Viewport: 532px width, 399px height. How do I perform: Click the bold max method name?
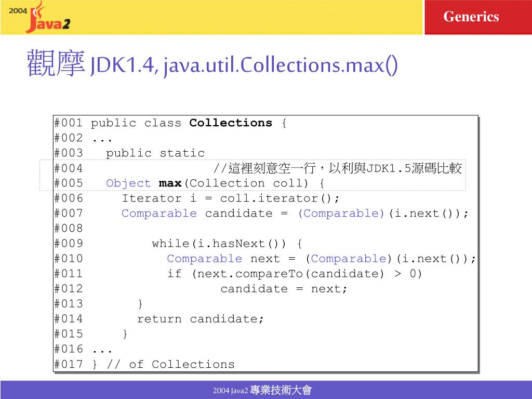point(170,183)
